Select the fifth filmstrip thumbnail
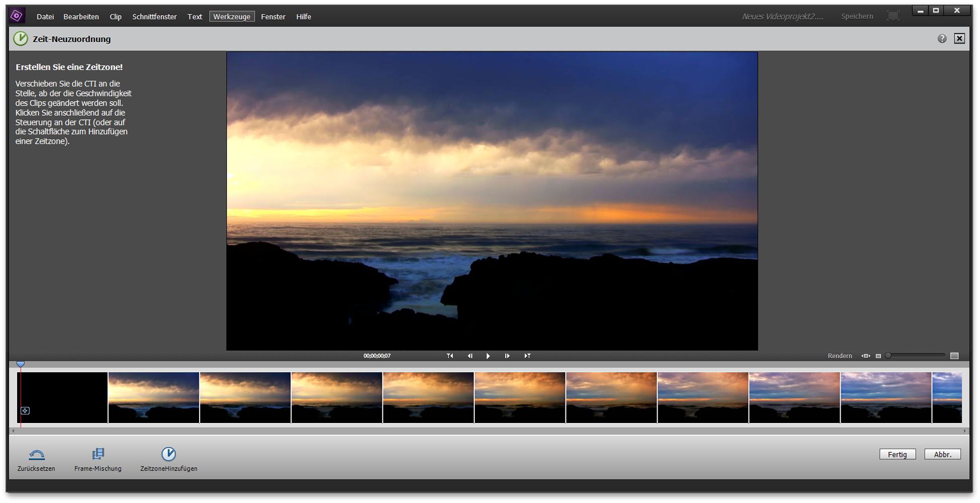 click(x=428, y=397)
